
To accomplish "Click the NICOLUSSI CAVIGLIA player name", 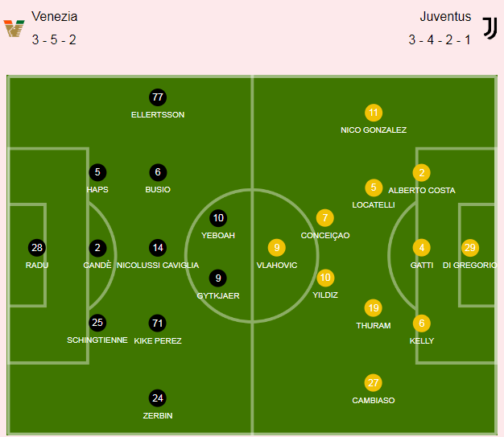I will (158, 265).
